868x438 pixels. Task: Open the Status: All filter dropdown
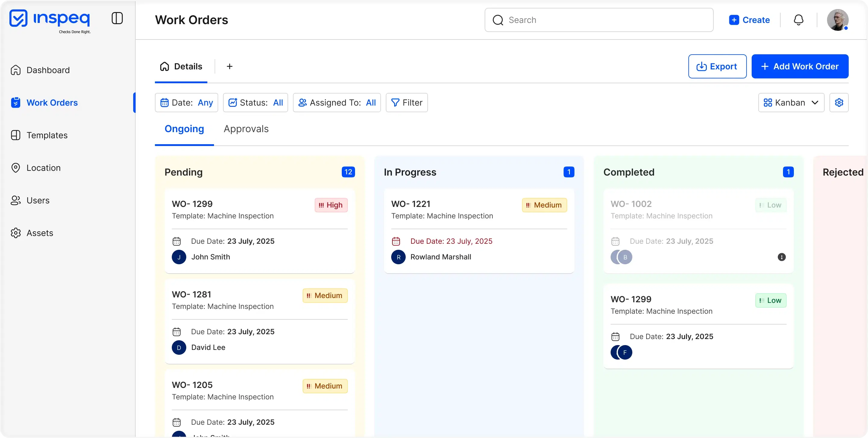[x=255, y=103]
